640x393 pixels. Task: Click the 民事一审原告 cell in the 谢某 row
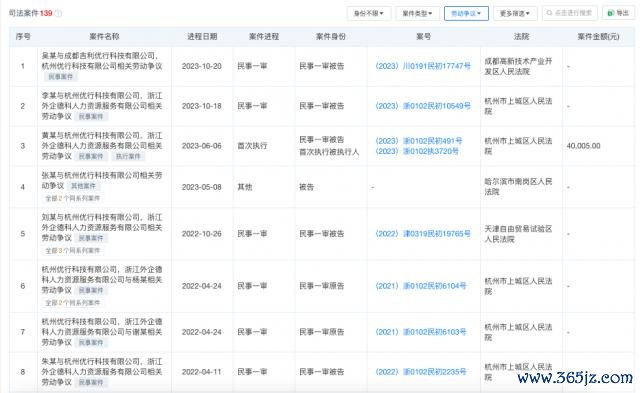click(322, 332)
